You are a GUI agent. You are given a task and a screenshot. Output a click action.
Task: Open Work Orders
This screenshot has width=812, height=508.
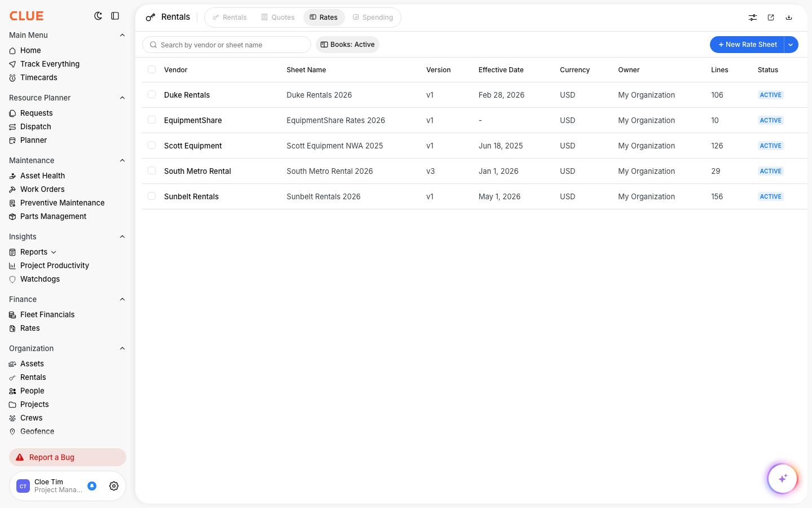42,189
